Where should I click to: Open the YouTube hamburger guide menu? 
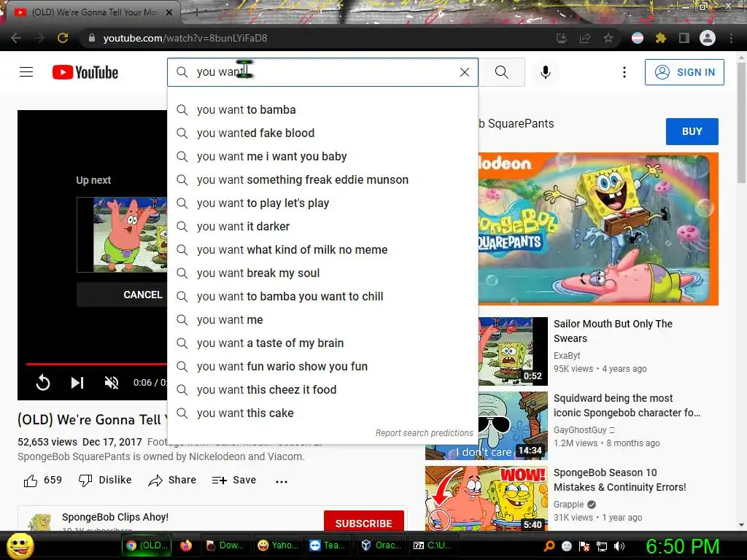point(26,72)
